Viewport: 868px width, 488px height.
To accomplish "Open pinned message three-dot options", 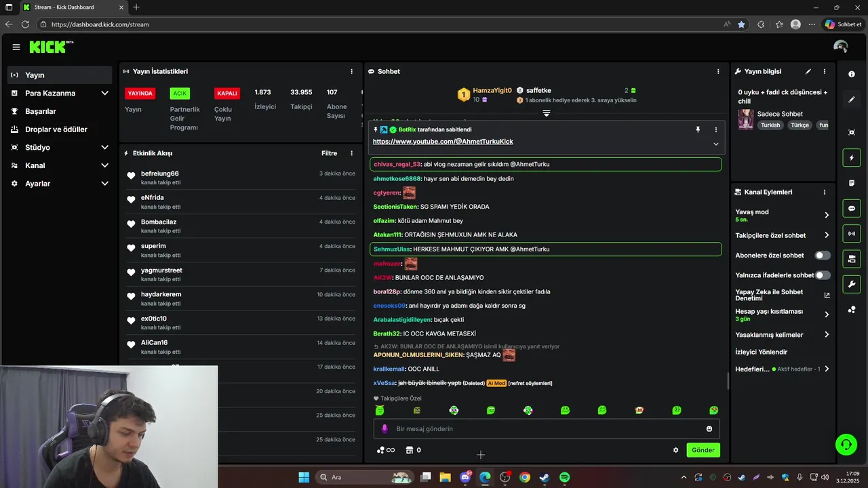I will pyautogui.click(x=715, y=129).
